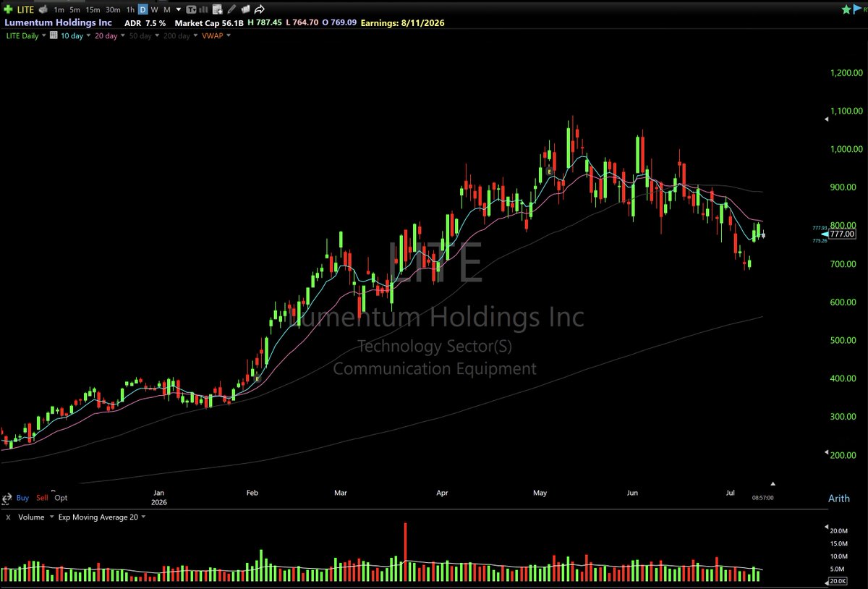The height and width of the screenshot is (589, 868).
Task: Switch to the 30m timeframe
Action: pos(113,9)
